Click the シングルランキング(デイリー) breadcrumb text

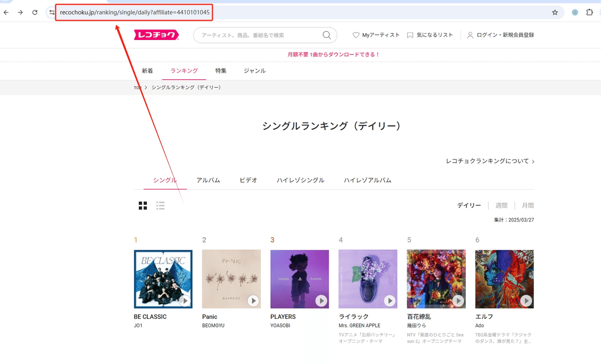pyautogui.click(x=186, y=88)
